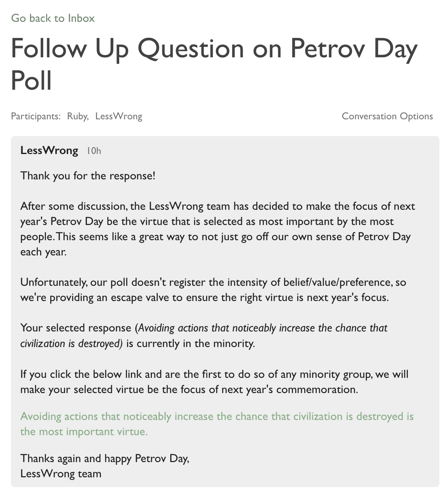
Task: Click the escape valve sentence in the message
Action: coord(204,298)
